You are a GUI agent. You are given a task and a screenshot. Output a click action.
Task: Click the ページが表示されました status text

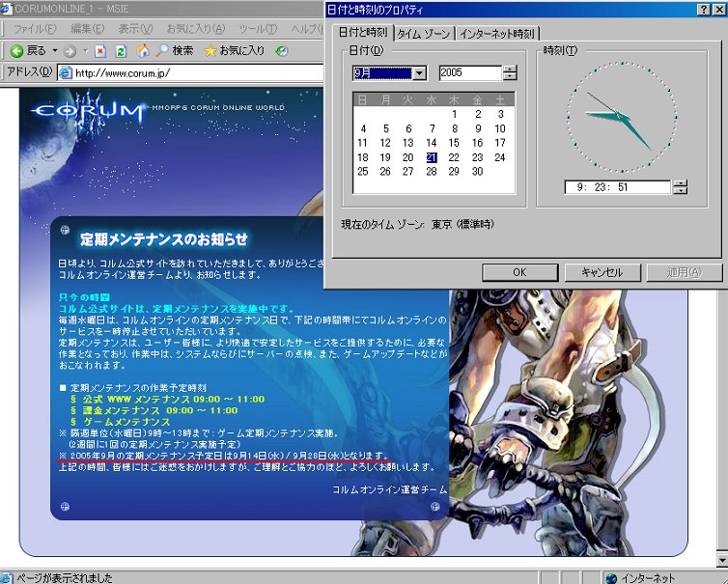point(65,578)
